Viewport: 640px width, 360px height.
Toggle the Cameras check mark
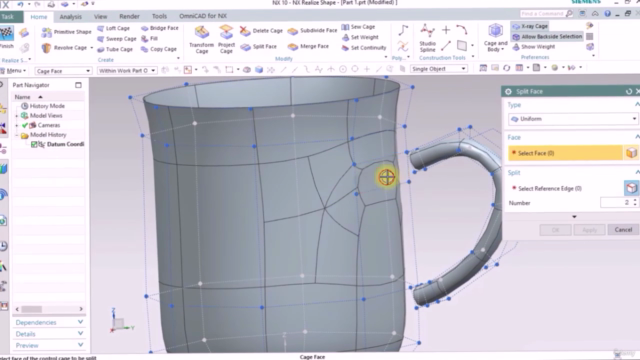25,125
